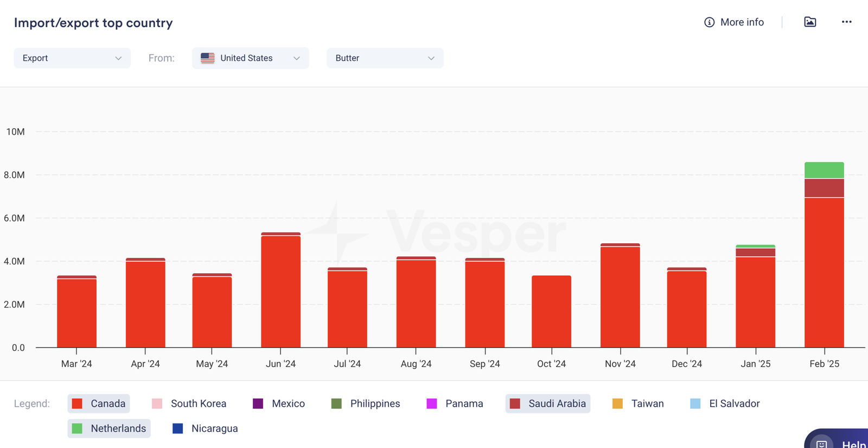The width and height of the screenshot is (868, 448).
Task: Click the download chart image icon
Action: coord(809,22)
